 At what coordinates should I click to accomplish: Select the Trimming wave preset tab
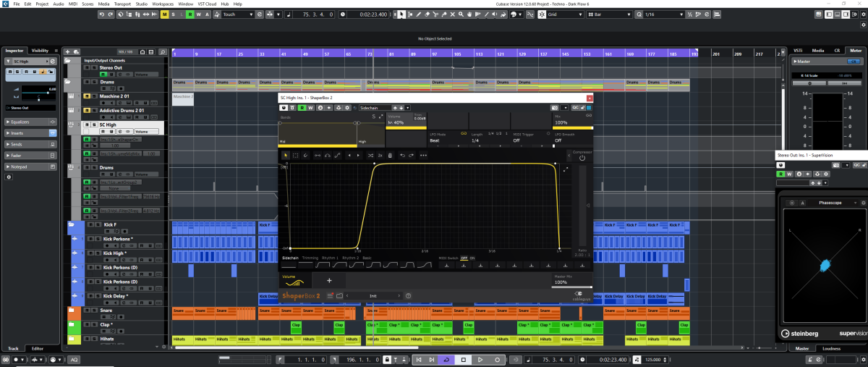310,258
